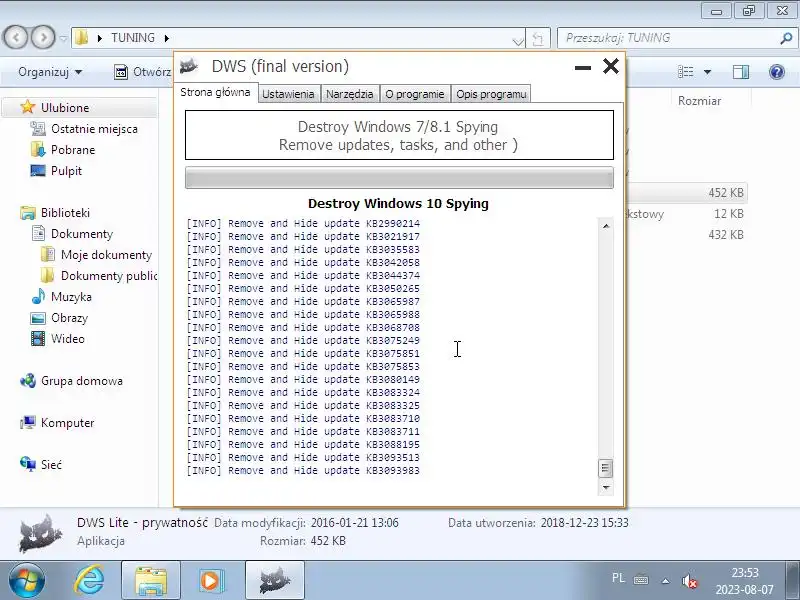Open Wideo library

click(x=67, y=339)
